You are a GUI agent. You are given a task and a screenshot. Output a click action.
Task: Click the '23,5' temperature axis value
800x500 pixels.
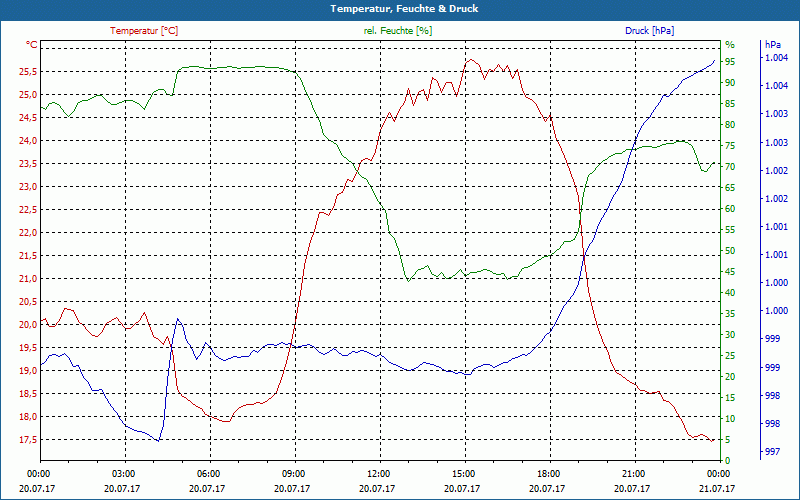28,164
